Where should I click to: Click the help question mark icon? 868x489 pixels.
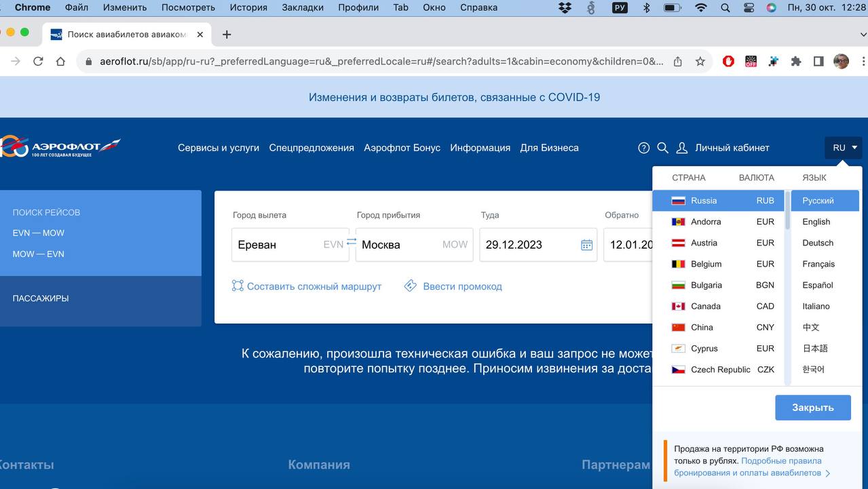pos(644,148)
